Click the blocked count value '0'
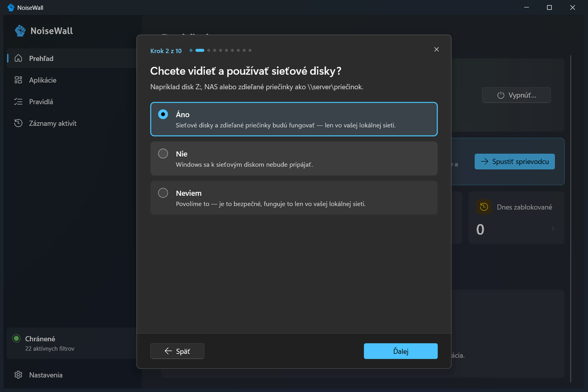The image size is (588, 392). pyautogui.click(x=480, y=230)
